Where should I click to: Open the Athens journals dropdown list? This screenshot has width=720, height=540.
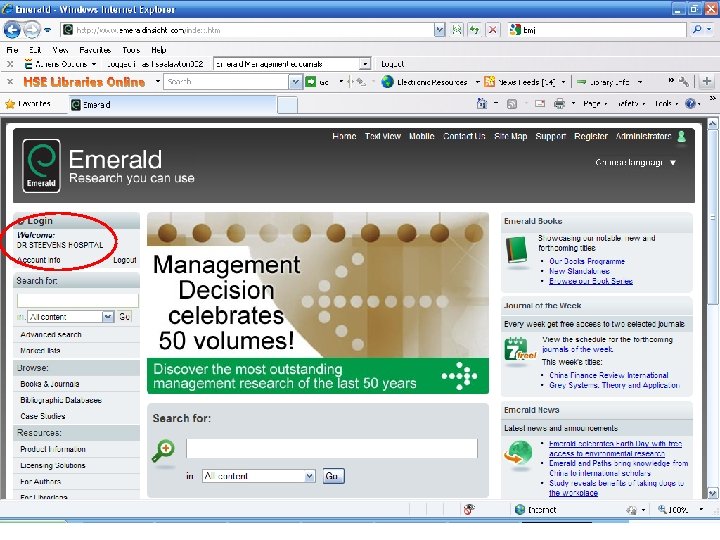coord(365,64)
